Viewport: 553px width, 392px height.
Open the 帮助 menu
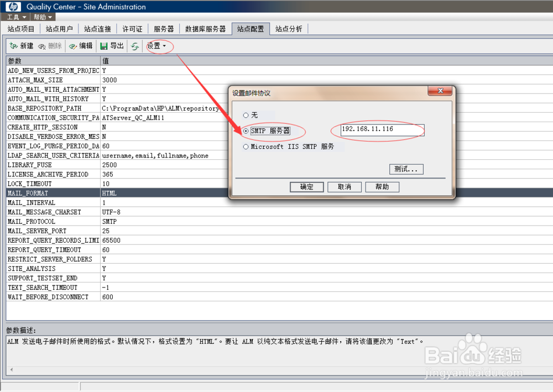(x=43, y=17)
